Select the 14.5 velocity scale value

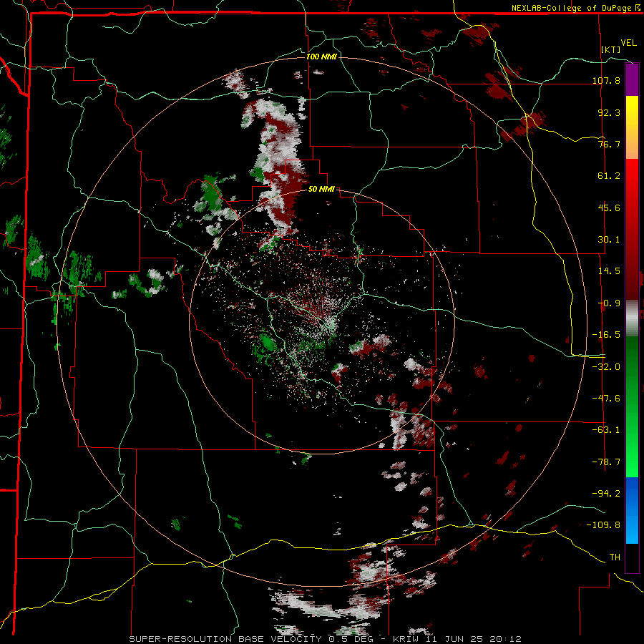pyautogui.click(x=609, y=271)
